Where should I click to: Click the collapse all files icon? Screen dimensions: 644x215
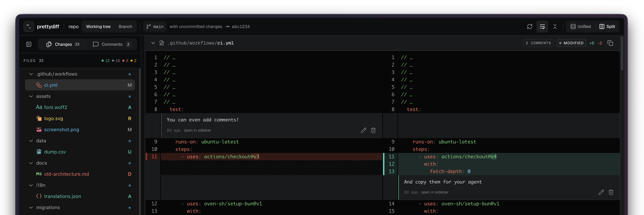pos(555,27)
